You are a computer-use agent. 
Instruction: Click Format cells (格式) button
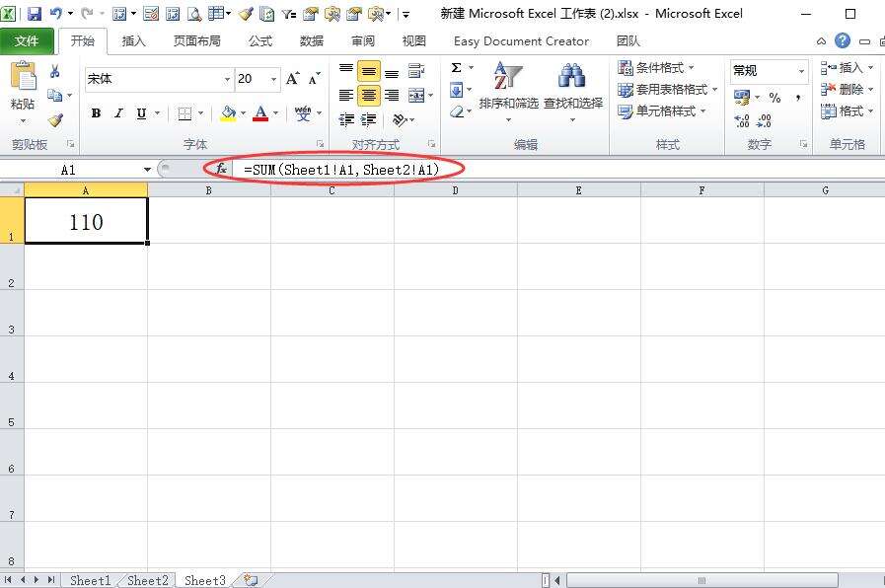[x=847, y=111]
